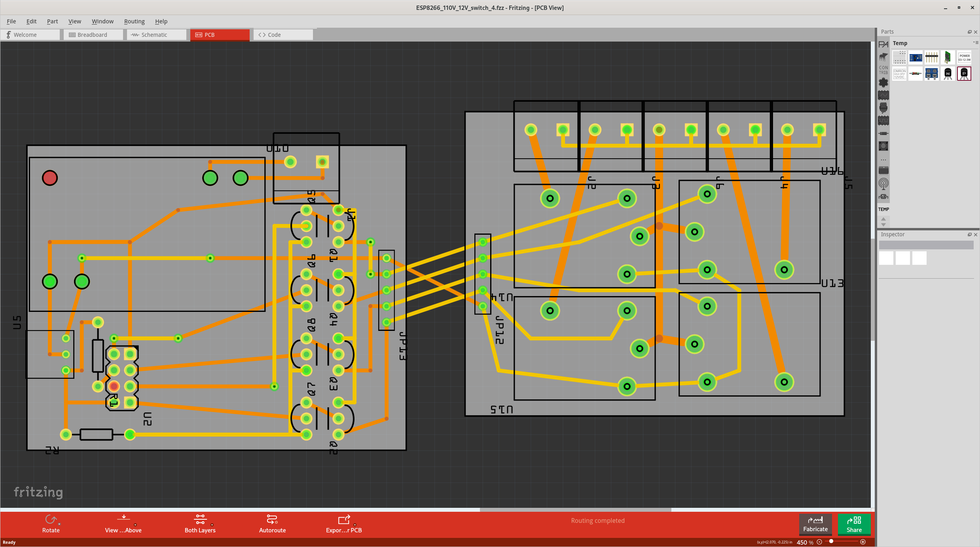The height and width of the screenshot is (547, 980).
Task: Switch to the Breadboard tab
Action: point(92,35)
